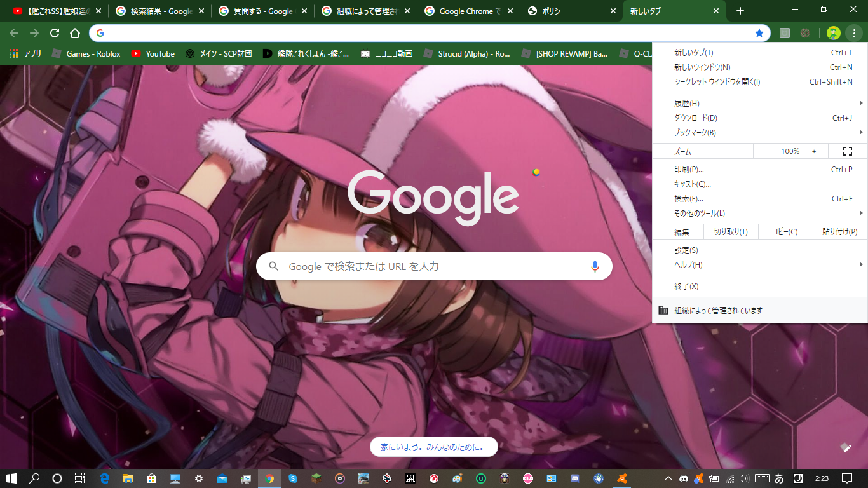Viewport: 868px width, 488px height.
Task: Increase zoom with the plus button
Action: 814,151
